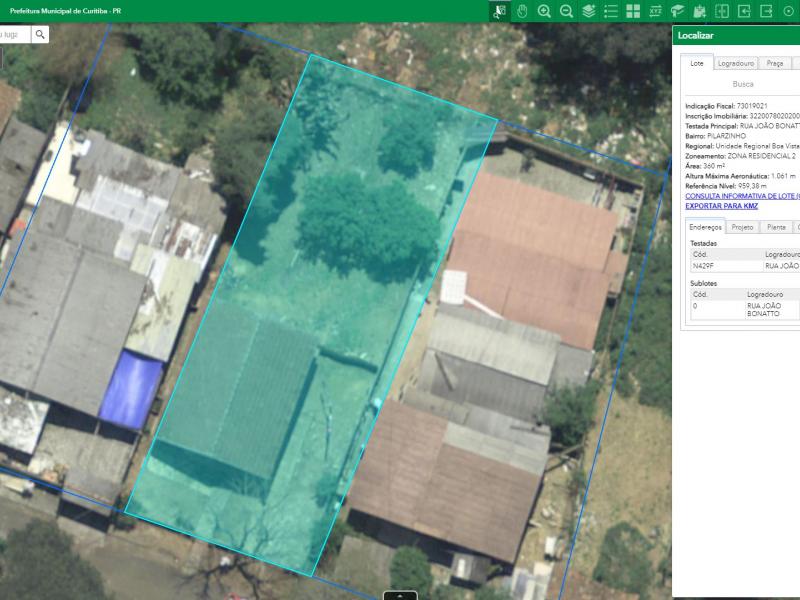Click the Localizar search tool icon

pos(499,11)
